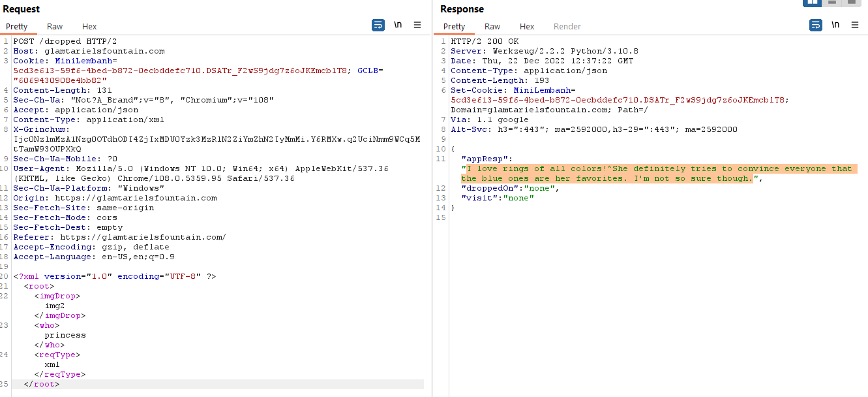
Task: Switch to the Request Raw tab
Action: [55, 26]
